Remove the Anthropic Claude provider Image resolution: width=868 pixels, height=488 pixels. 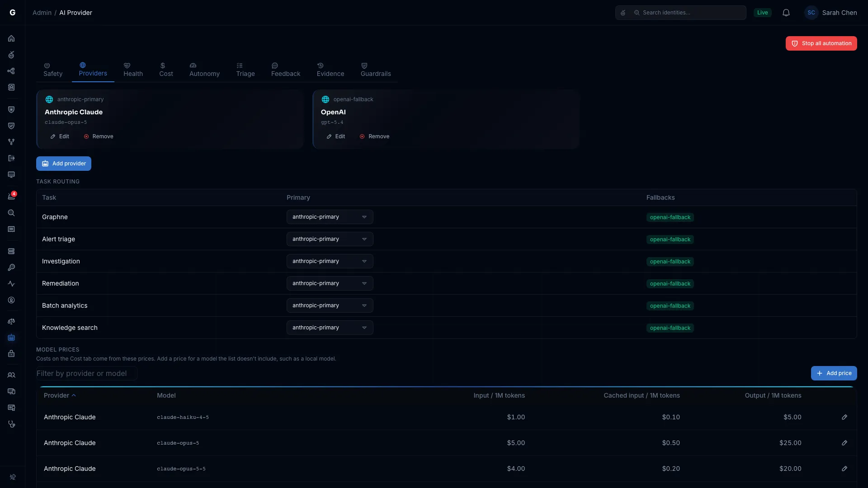click(99, 136)
